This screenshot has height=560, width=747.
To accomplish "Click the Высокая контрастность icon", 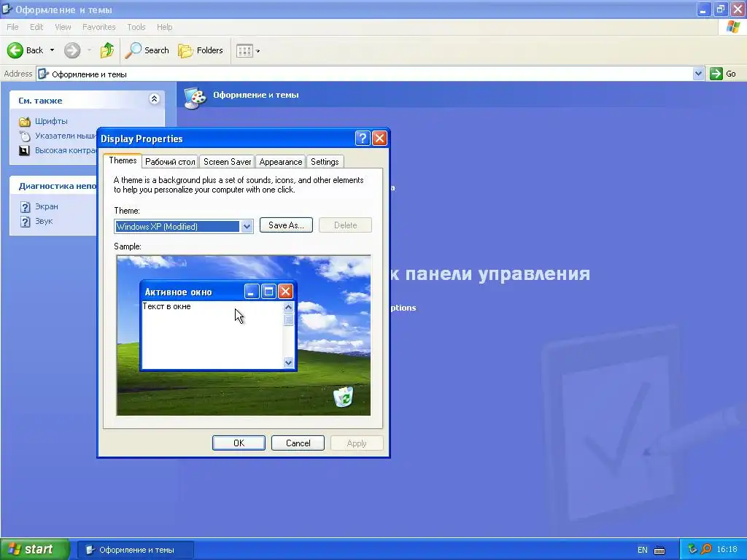I will (x=24, y=150).
